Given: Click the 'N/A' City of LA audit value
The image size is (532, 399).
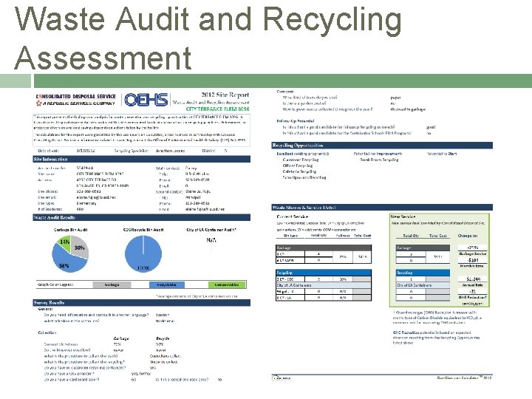Looking at the screenshot, I should [x=211, y=240].
